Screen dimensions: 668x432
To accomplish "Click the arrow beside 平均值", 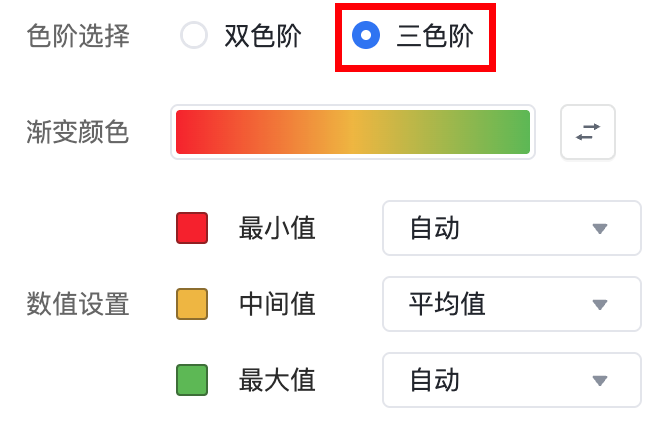I will [x=600, y=305].
